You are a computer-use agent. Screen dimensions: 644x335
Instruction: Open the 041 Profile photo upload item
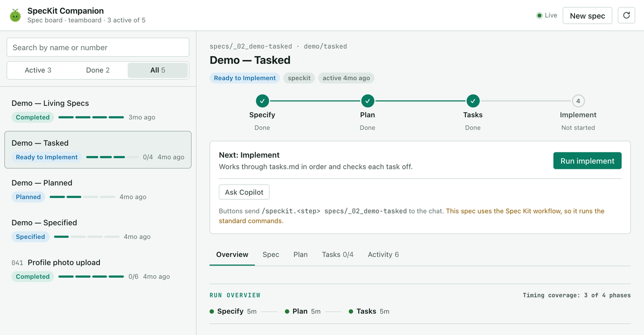tap(98, 269)
